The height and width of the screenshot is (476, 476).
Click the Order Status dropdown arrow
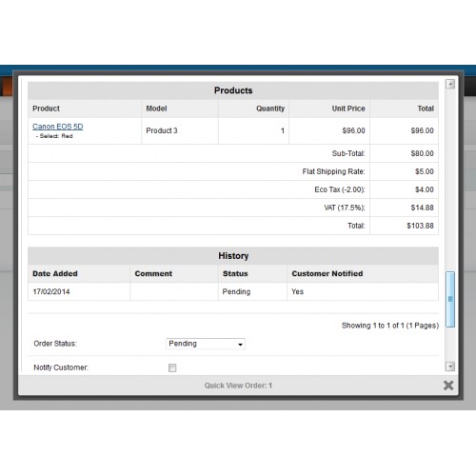pyautogui.click(x=240, y=345)
